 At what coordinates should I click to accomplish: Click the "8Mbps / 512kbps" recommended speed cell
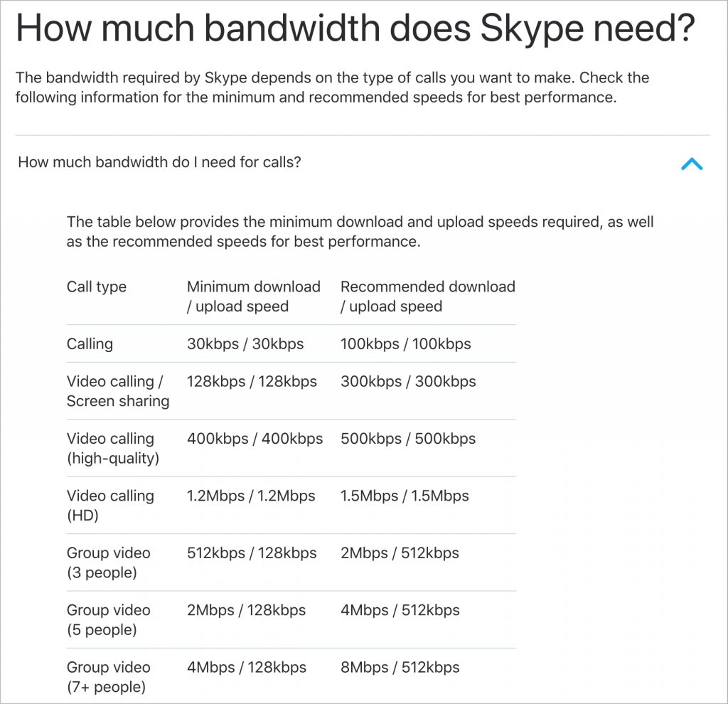click(x=400, y=668)
